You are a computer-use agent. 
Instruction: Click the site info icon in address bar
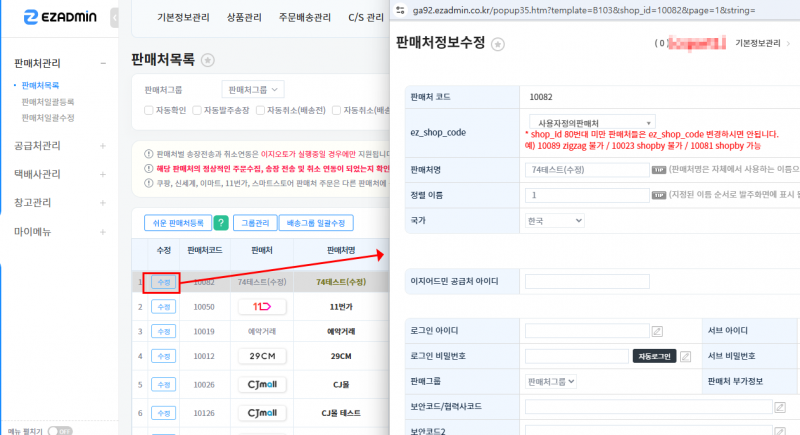click(x=401, y=10)
